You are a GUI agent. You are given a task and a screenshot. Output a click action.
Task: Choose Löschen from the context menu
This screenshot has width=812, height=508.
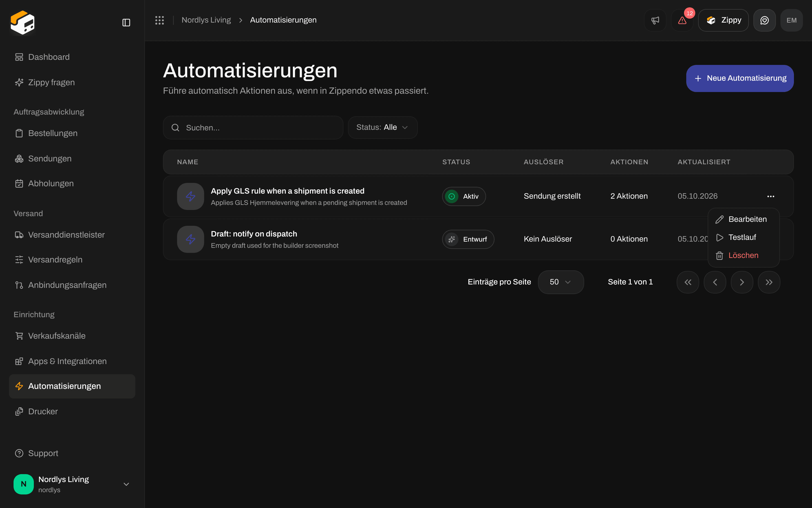coord(743,256)
